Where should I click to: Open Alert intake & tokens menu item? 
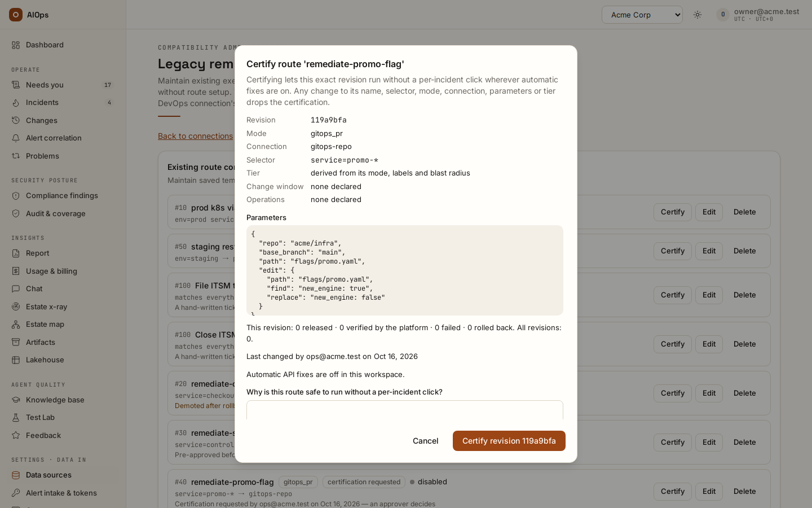click(63, 493)
